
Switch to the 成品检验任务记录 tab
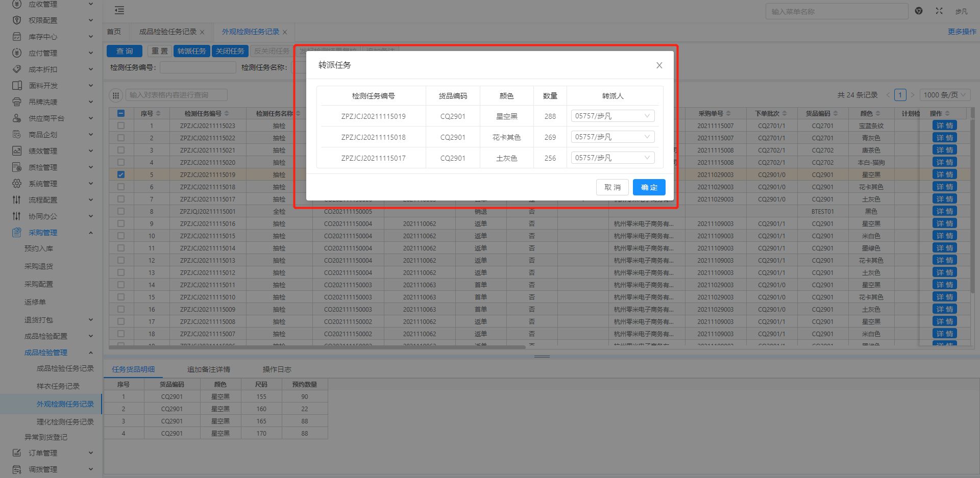[167, 32]
